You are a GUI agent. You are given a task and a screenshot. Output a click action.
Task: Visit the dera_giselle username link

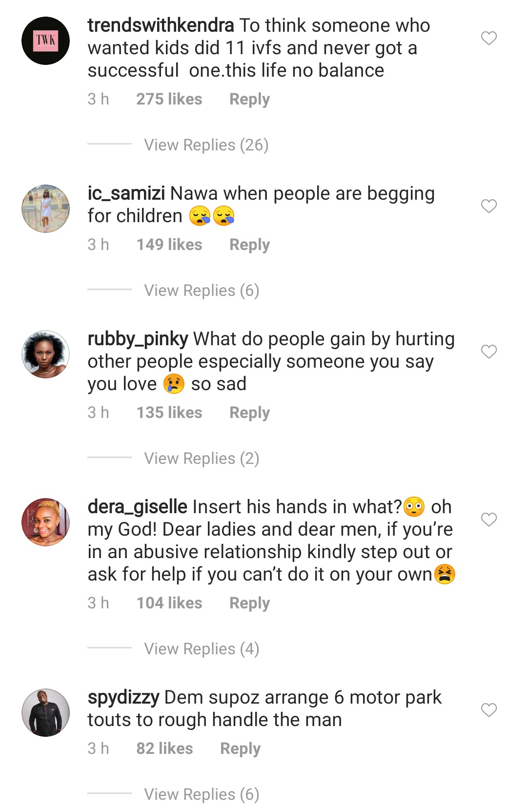click(x=137, y=507)
